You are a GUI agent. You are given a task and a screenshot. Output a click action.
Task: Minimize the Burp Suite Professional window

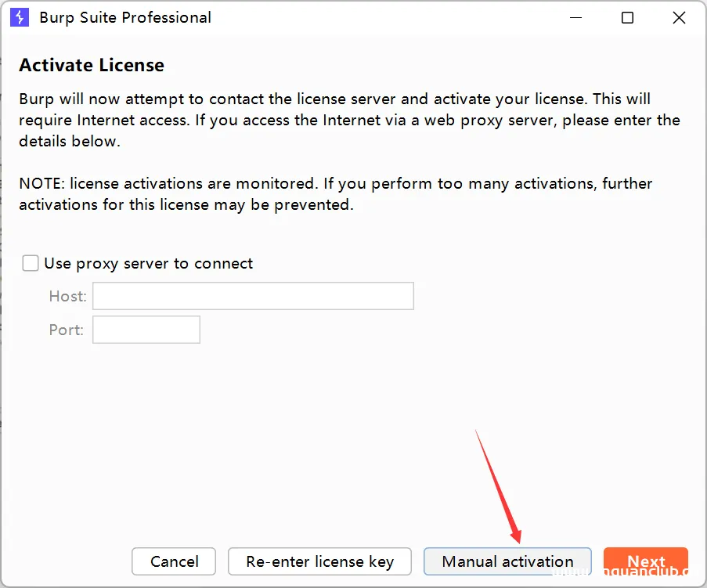click(x=575, y=17)
